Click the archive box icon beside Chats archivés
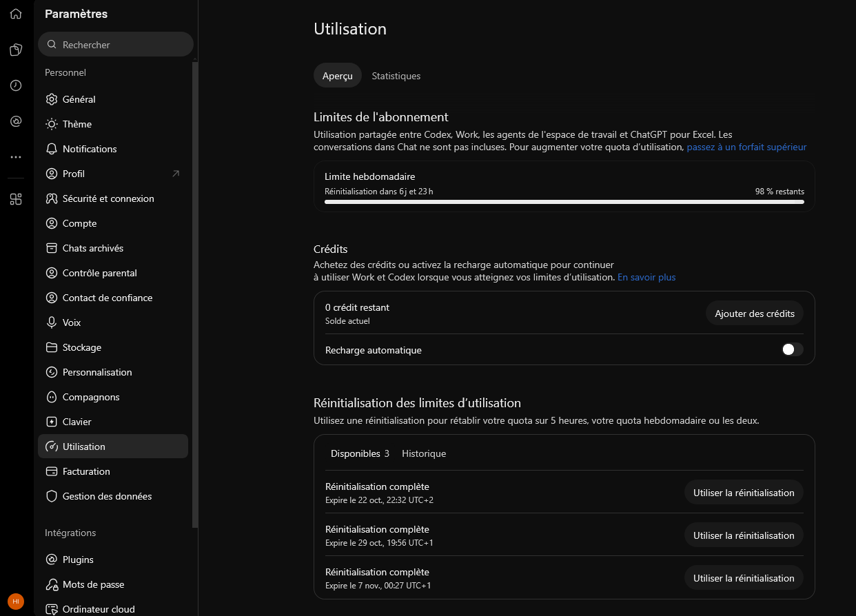 (x=52, y=248)
